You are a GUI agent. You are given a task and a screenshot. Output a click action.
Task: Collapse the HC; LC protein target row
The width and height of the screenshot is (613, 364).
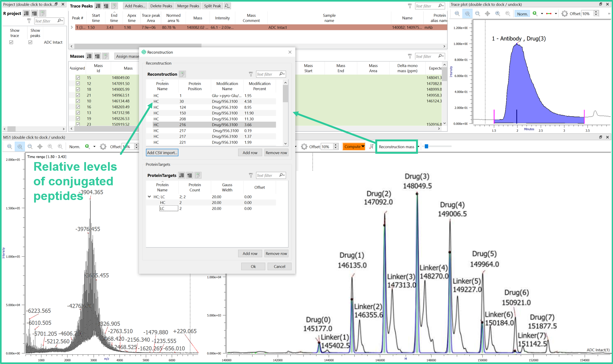click(149, 197)
